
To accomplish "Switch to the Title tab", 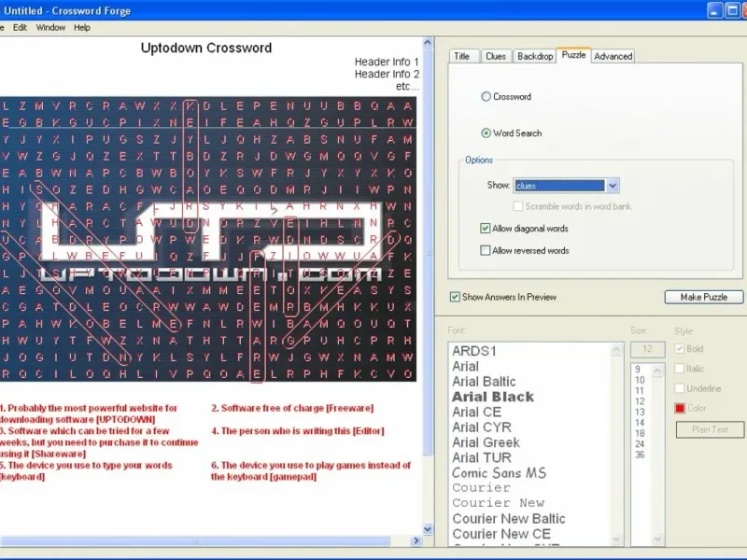I will pos(461,56).
